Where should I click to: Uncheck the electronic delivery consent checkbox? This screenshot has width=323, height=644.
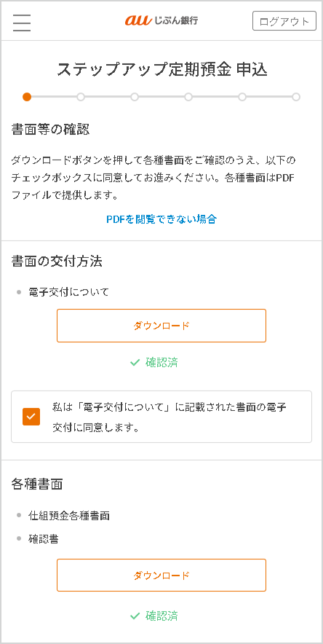[x=31, y=417]
